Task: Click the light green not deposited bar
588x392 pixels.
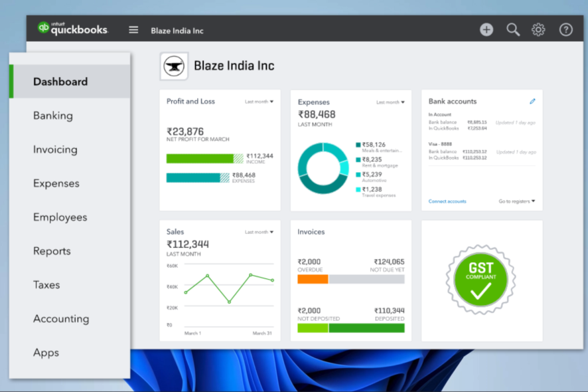Action: coord(313,328)
